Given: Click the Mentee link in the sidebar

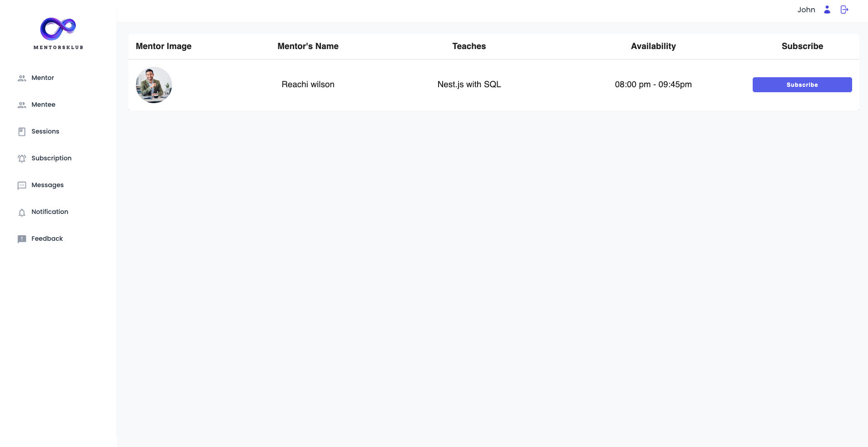Looking at the screenshot, I should 44,104.
